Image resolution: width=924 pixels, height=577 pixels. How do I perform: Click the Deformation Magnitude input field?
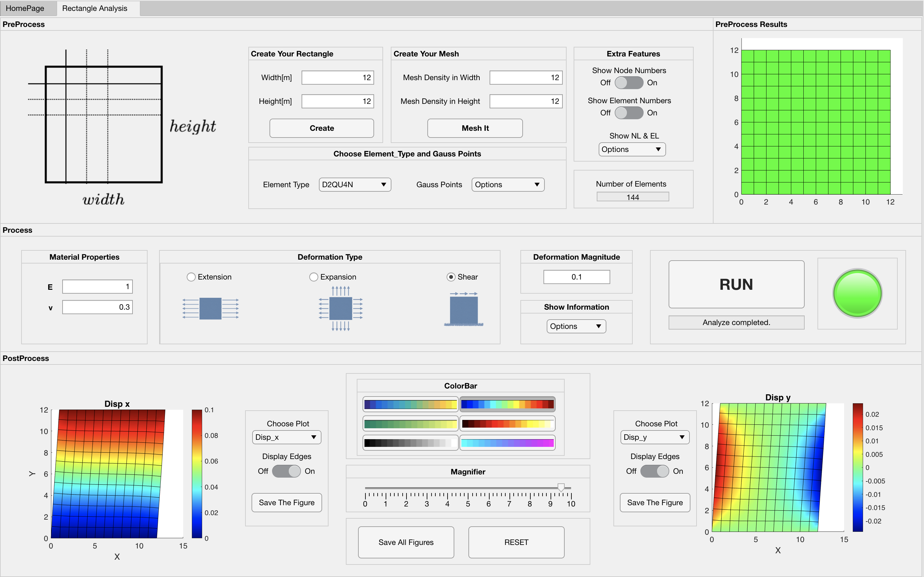click(x=576, y=277)
